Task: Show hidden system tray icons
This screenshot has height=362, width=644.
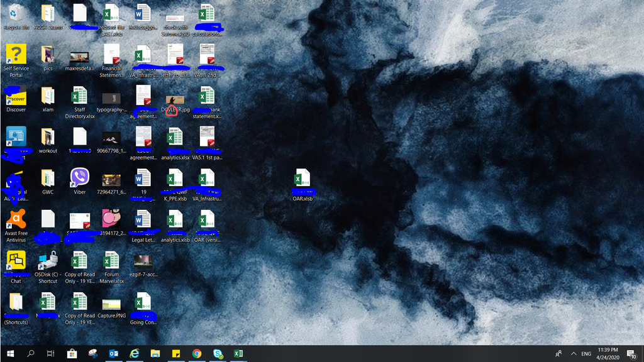Action: (574, 353)
